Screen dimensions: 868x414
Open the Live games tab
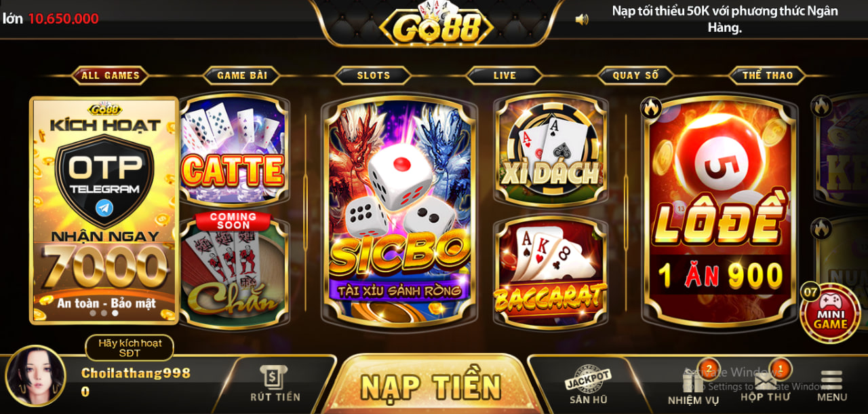(505, 75)
